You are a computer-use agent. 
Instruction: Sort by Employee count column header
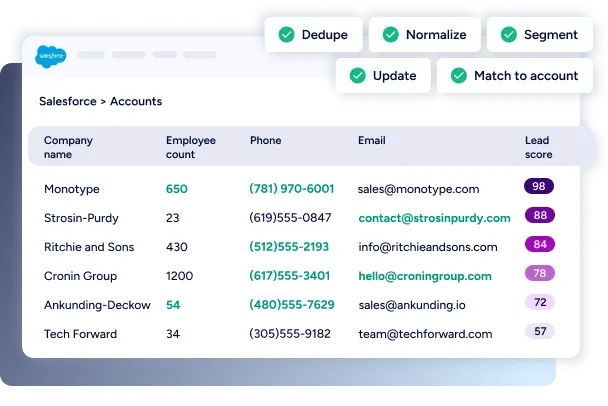pyautogui.click(x=191, y=147)
